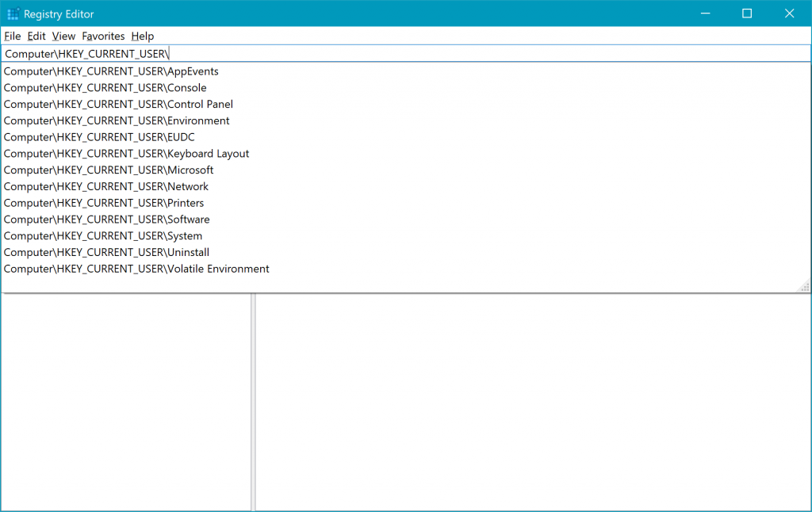Select the Software suggestion

[106, 219]
